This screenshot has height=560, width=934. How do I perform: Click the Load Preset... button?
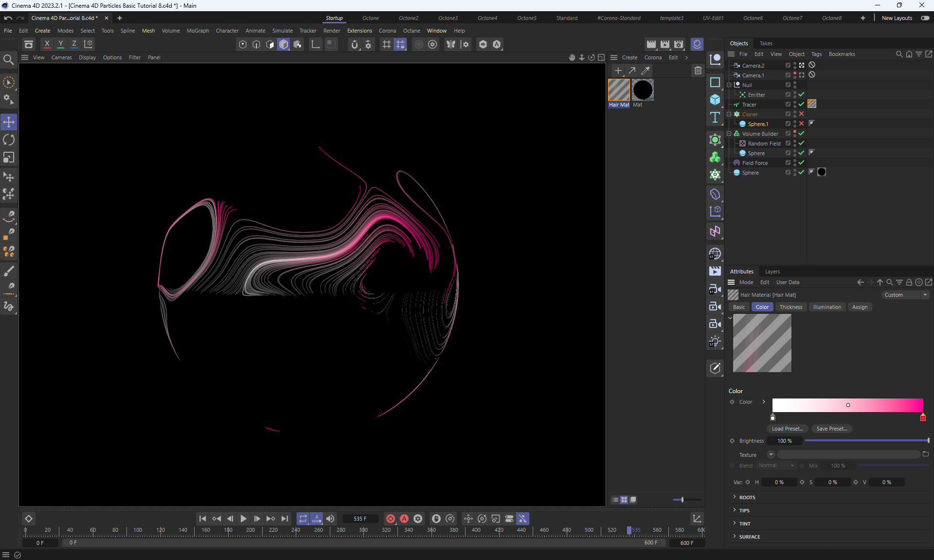pos(787,429)
